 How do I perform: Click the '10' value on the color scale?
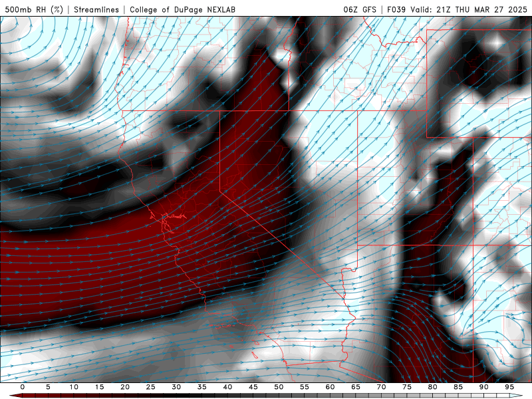74,387
